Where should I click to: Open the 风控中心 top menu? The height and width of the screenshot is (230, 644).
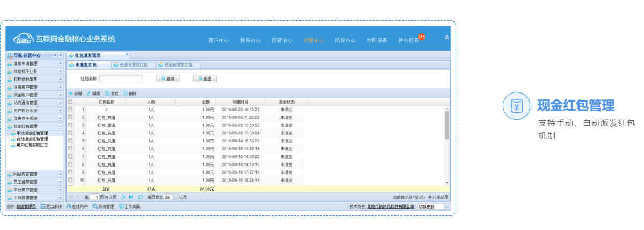(345, 40)
